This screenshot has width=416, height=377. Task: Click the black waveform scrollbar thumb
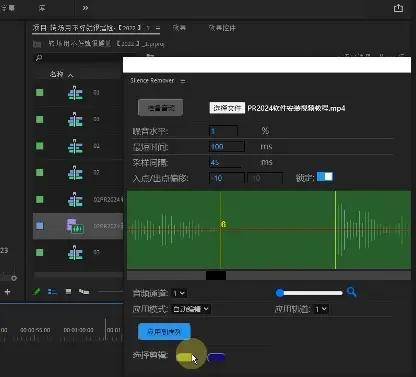tap(216, 275)
